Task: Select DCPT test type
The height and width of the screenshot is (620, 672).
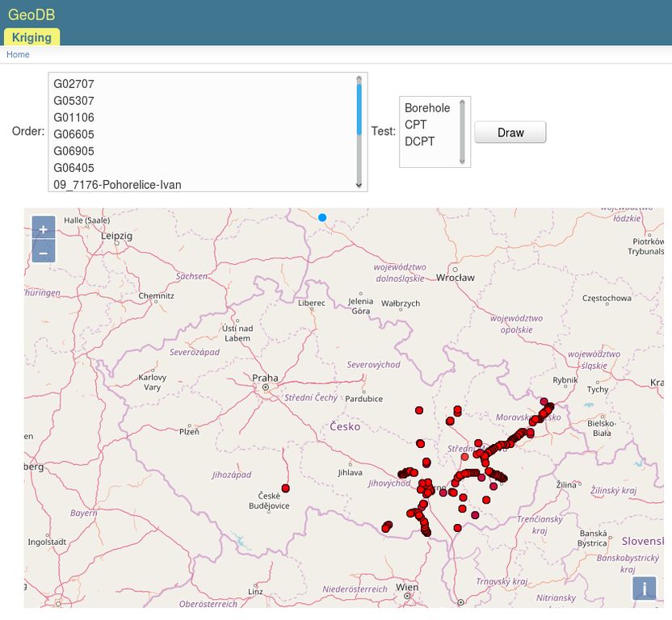Action: [420, 141]
